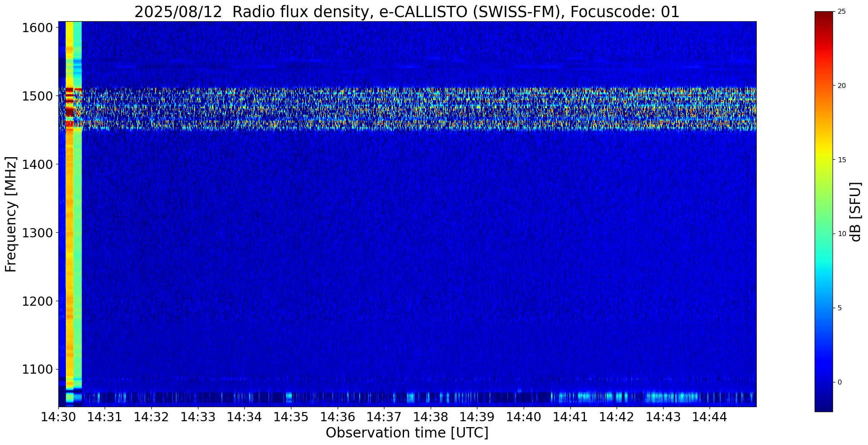
Task: Click the colorbar tick label 5
Action: 840,308
